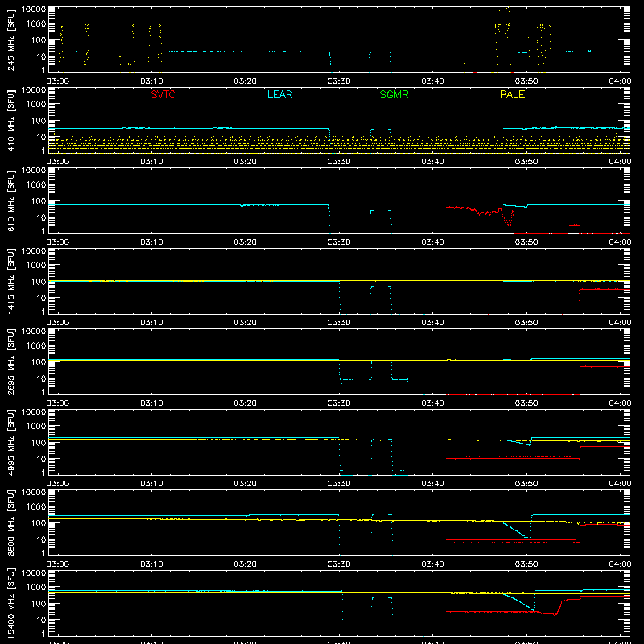Click 04:00 tick label under 8800 MHz panel
Viewport: 644px width, 644px height.
click(620, 564)
